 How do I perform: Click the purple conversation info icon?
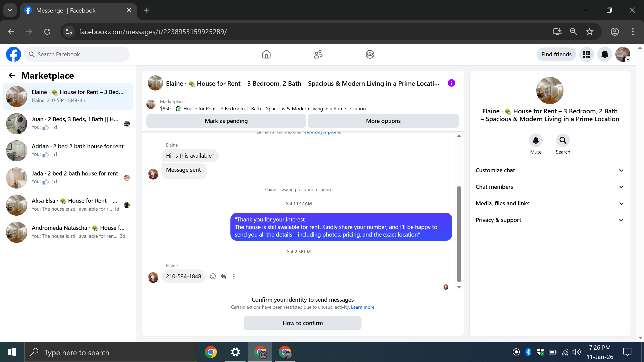[x=451, y=83]
